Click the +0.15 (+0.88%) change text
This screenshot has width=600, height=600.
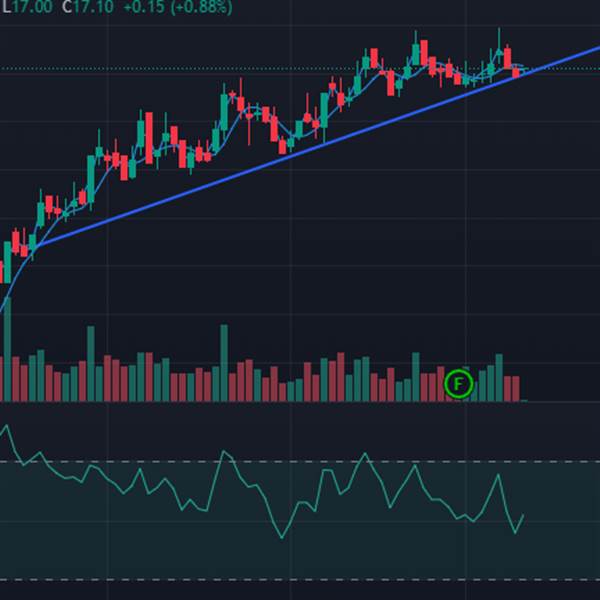tap(178, 7)
